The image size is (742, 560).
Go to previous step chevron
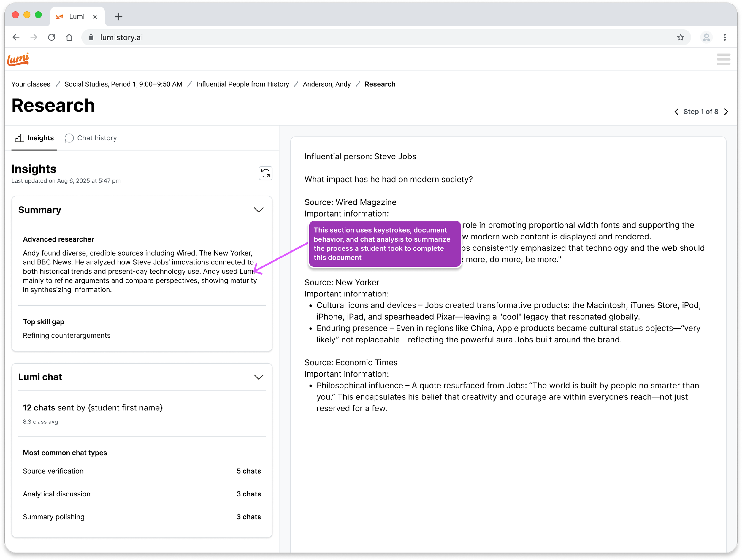click(676, 112)
